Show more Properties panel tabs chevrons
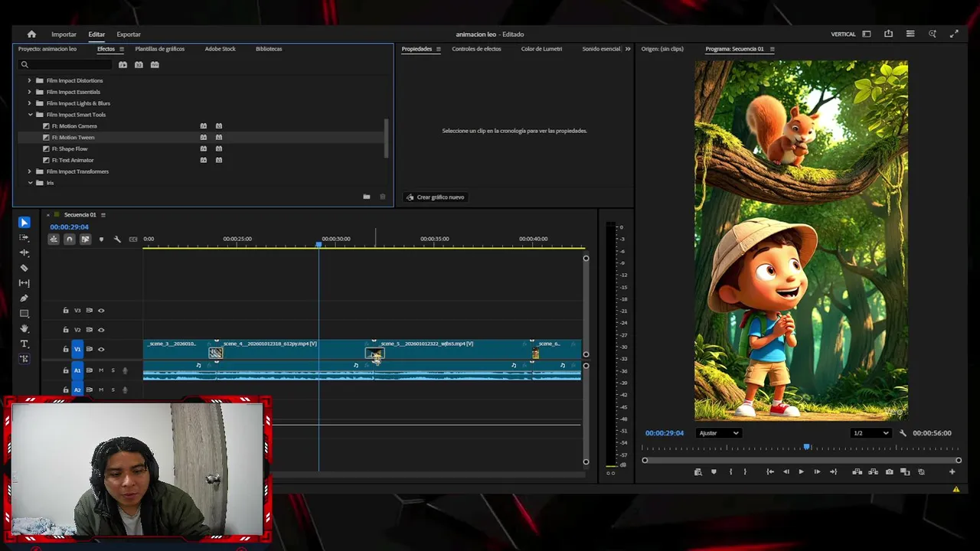 coord(628,49)
